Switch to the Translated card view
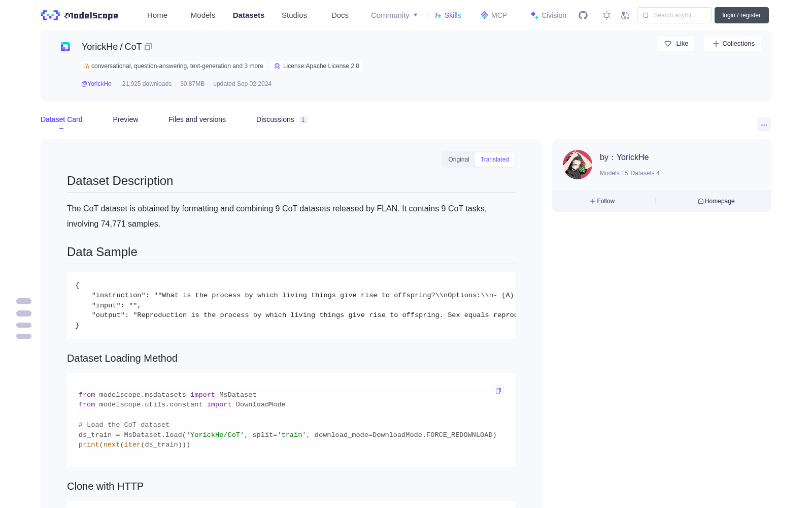 [x=495, y=160]
